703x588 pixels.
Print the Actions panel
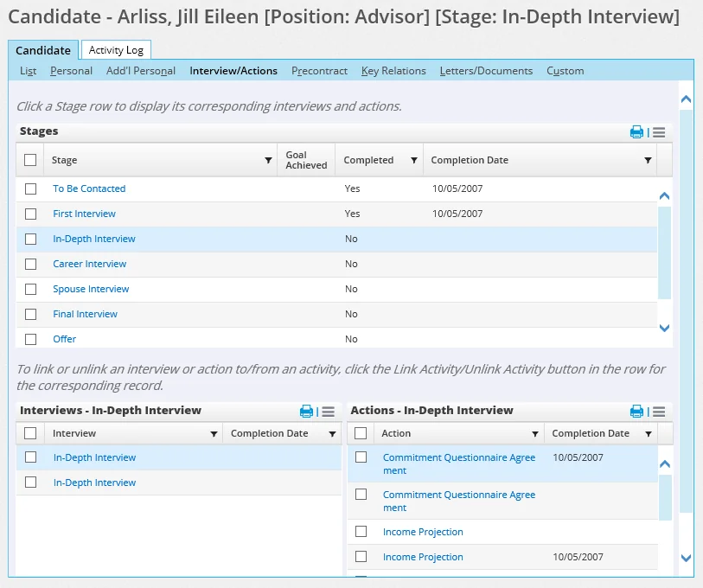coord(637,410)
